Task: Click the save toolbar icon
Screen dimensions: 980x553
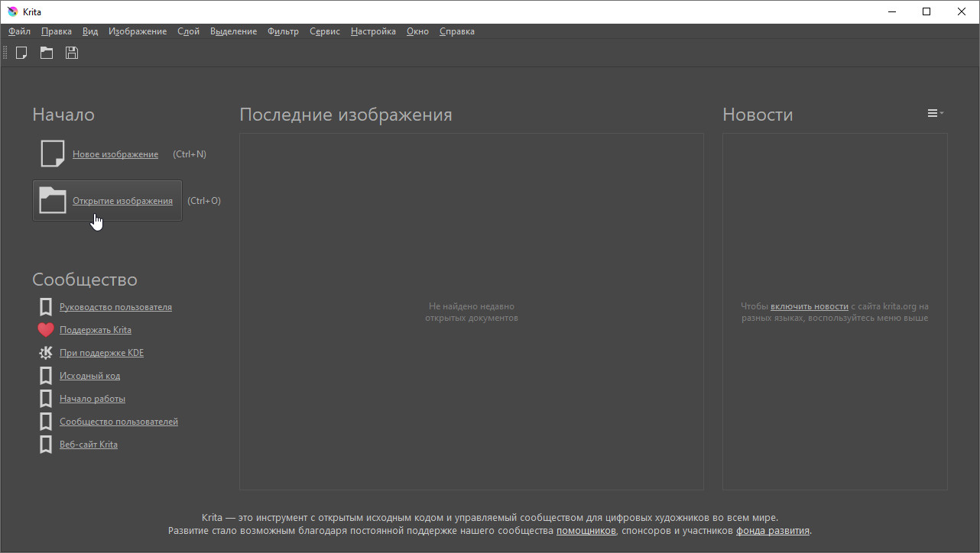Action: click(x=72, y=53)
